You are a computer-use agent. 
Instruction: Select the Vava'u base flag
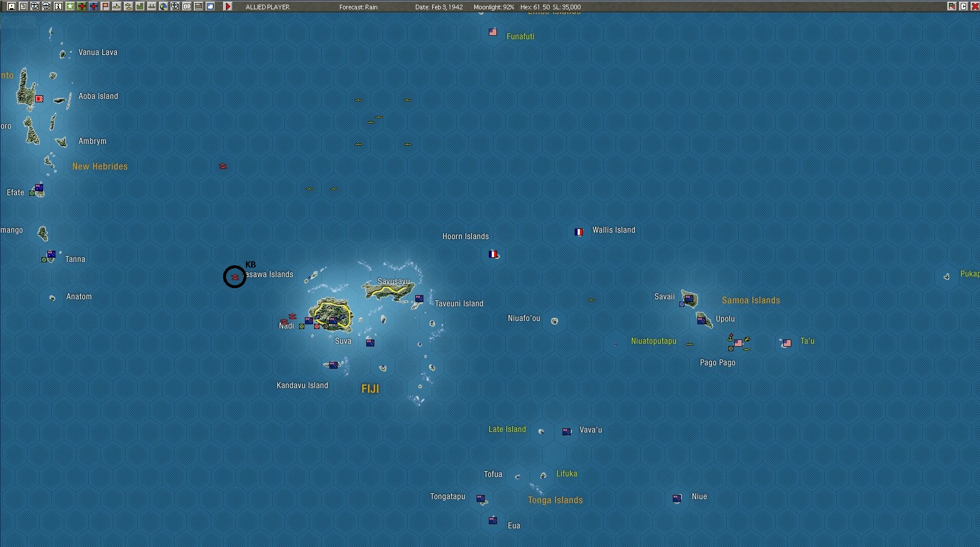[x=567, y=431]
